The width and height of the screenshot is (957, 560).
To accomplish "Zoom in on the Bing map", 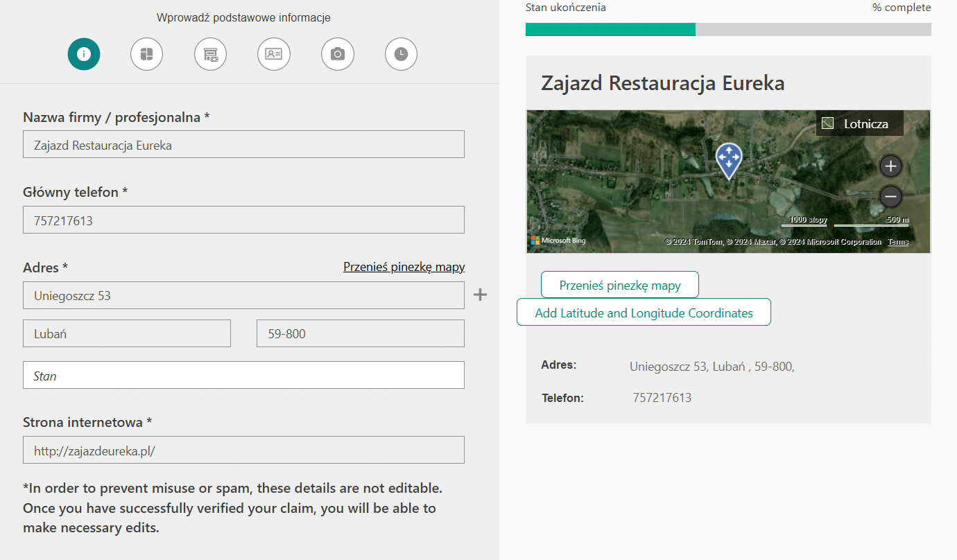I will point(890,166).
